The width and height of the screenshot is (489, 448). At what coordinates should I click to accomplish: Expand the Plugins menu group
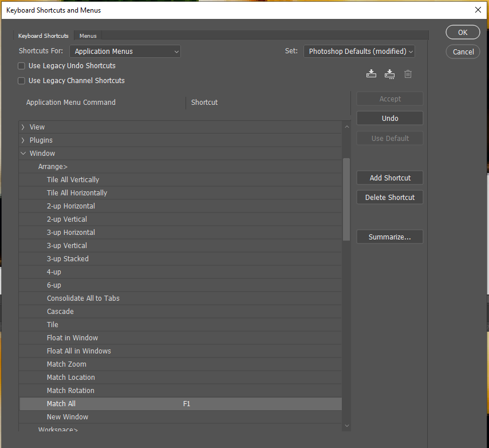click(x=23, y=140)
